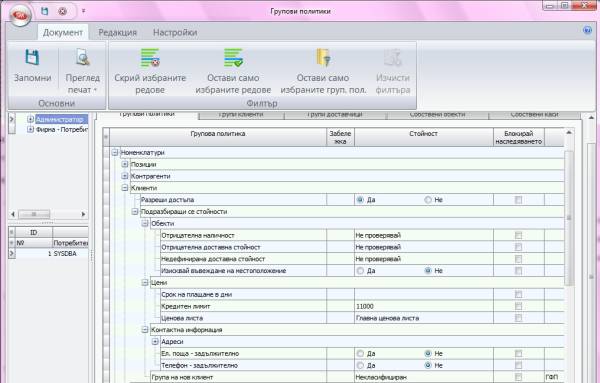The width and height of the screenshot is (600, 383).
Task: Click Кредитен лимит value 11000
Action: 424,306
